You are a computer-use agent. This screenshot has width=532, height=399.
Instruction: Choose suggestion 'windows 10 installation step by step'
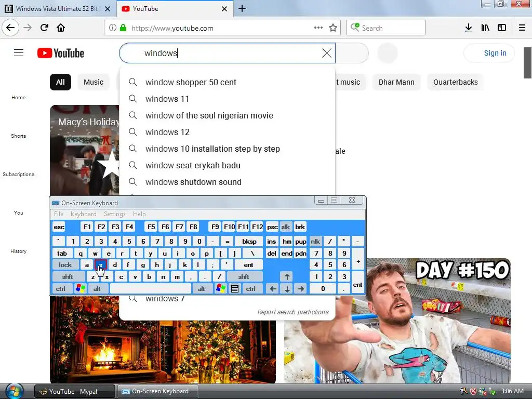click(228, 149)
